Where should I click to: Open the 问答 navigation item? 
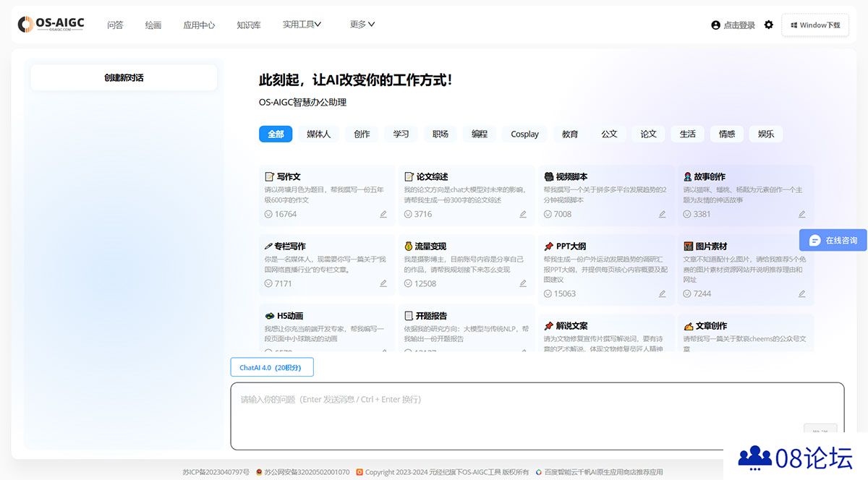[115, 25]
